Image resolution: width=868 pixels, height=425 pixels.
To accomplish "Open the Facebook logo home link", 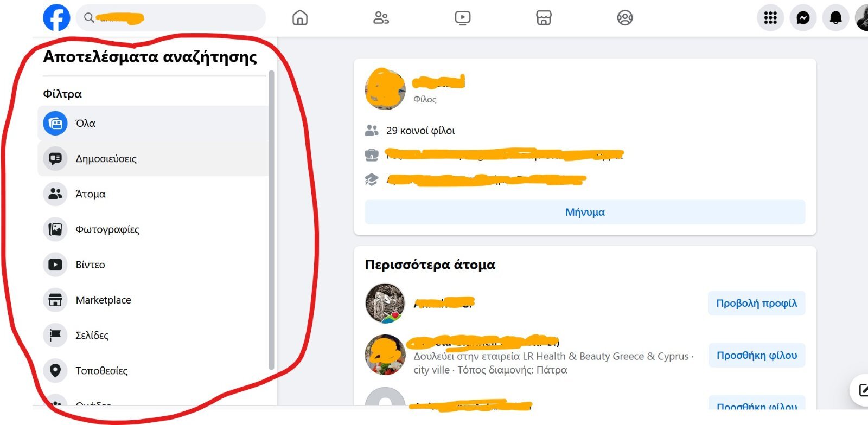I will pyautogui.click(x=56, y=18).
